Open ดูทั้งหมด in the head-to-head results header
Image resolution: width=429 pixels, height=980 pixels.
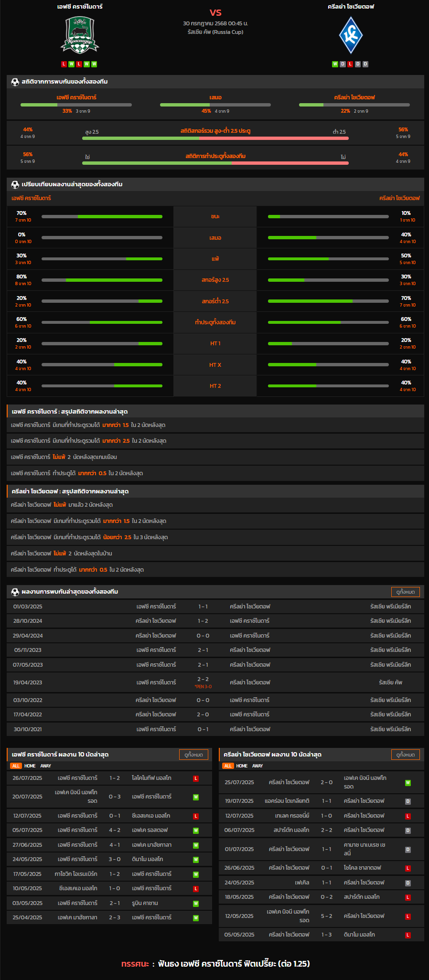tap(405, 592)
